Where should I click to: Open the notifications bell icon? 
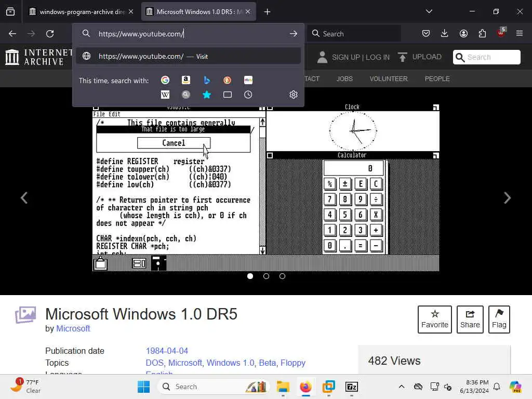496,387
